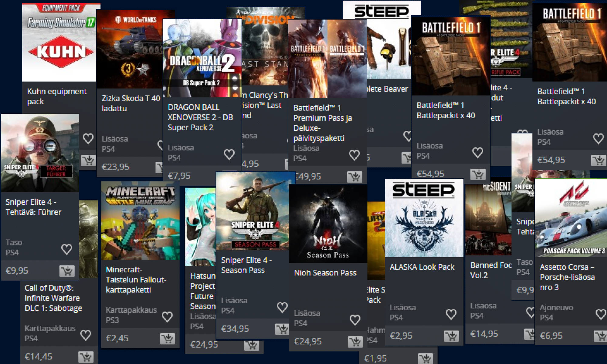
Task: Toggle heart on Battlepackit card beside Premium Pass
Action: coord(478,153)
